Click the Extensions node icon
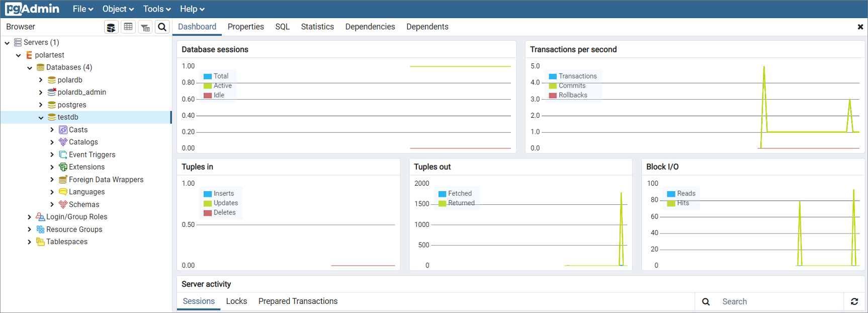Image resolution: width=868 pixels, height=313 pixels. [x=63, y=167]
